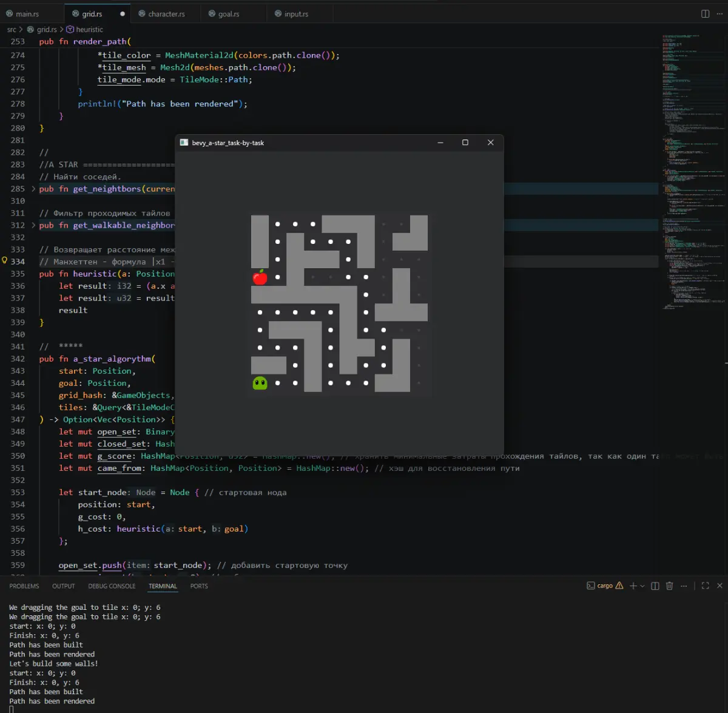Click the came_from HashMap declaration line

tap(289, 468)
